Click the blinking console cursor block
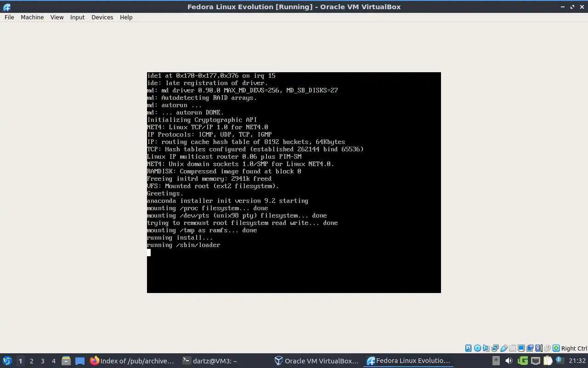The height and width of the screenshot is (368, 588). coord(149,253)
